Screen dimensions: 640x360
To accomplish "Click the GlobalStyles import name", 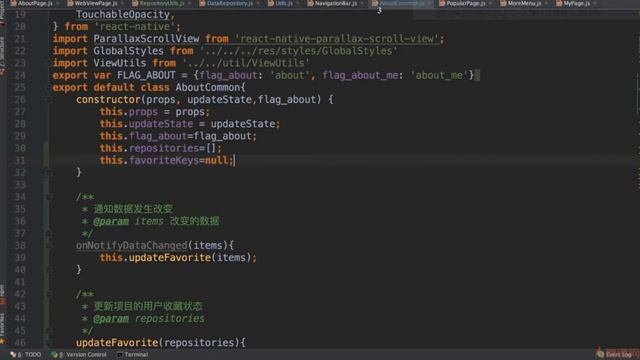I will (129, 51).
